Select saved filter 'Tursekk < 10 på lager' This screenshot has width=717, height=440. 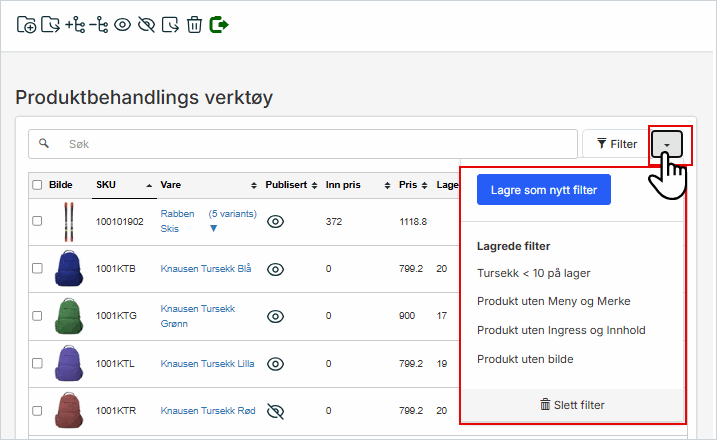click(x=534, y=273)
